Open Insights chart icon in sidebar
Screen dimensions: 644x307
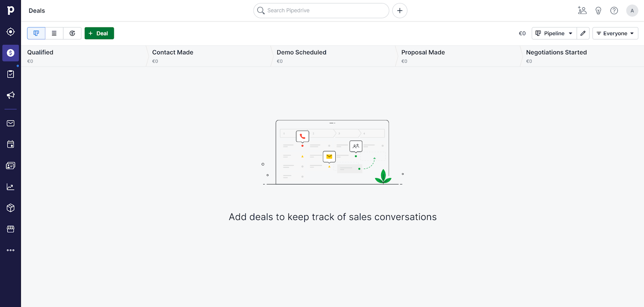[10, 187]
